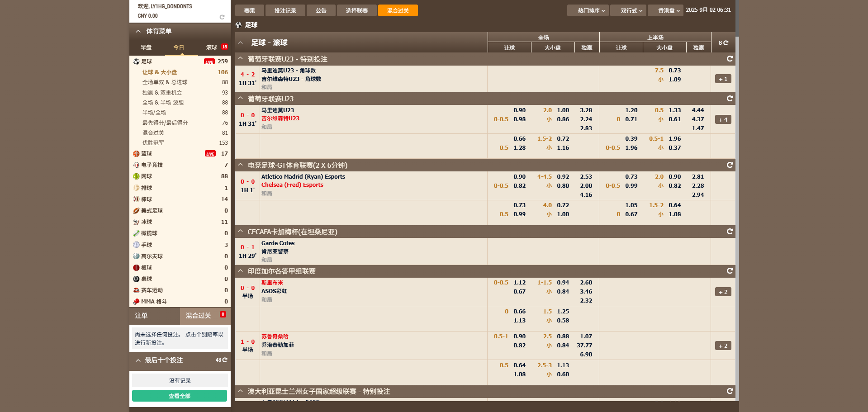Click the green 查看全部 button
This screenshot has height=412, width=868.
[x=180, y=396]
